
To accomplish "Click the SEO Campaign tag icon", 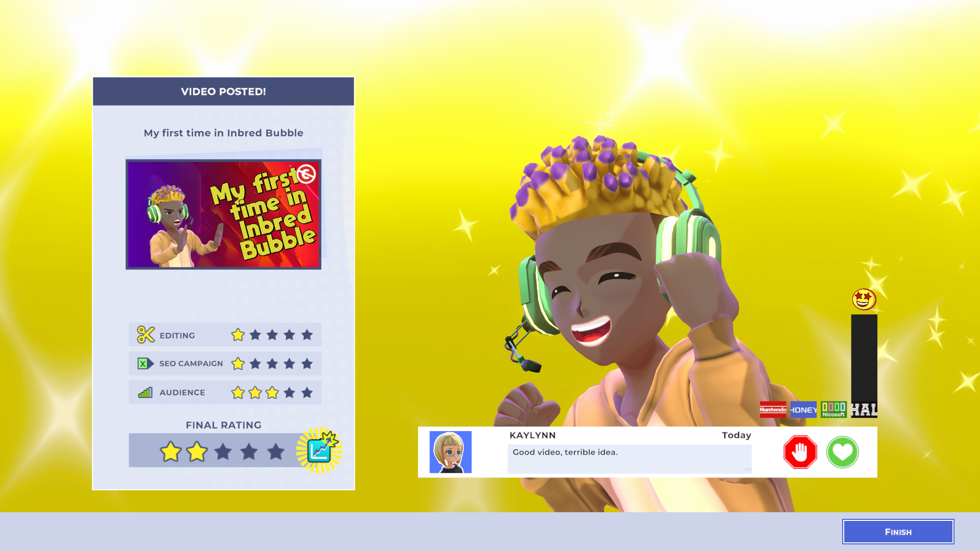I will pyautogui.click(x=145, y=363).
